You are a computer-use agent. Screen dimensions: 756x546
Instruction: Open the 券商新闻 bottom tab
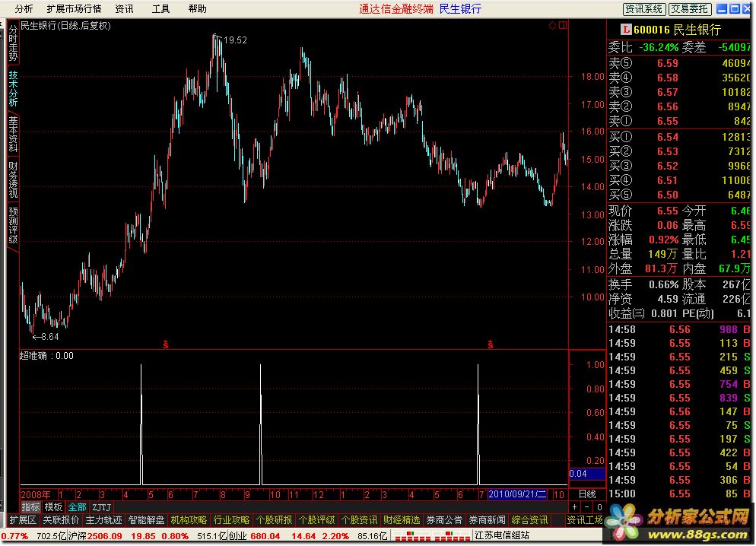487,520
